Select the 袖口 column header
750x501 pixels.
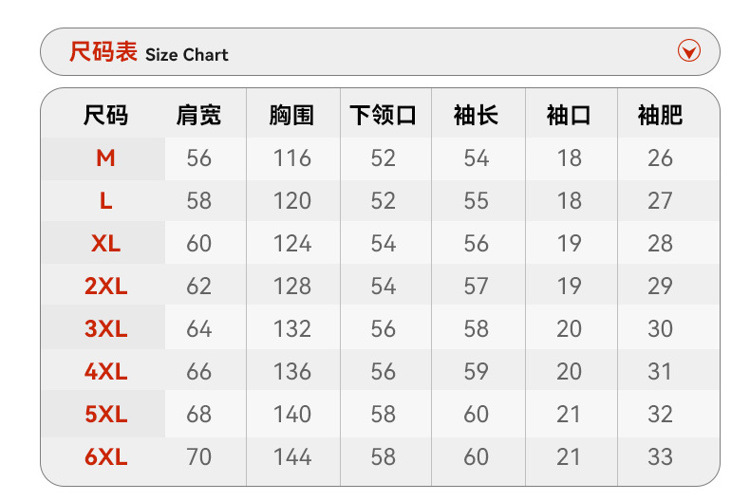(x=568, y=115)
